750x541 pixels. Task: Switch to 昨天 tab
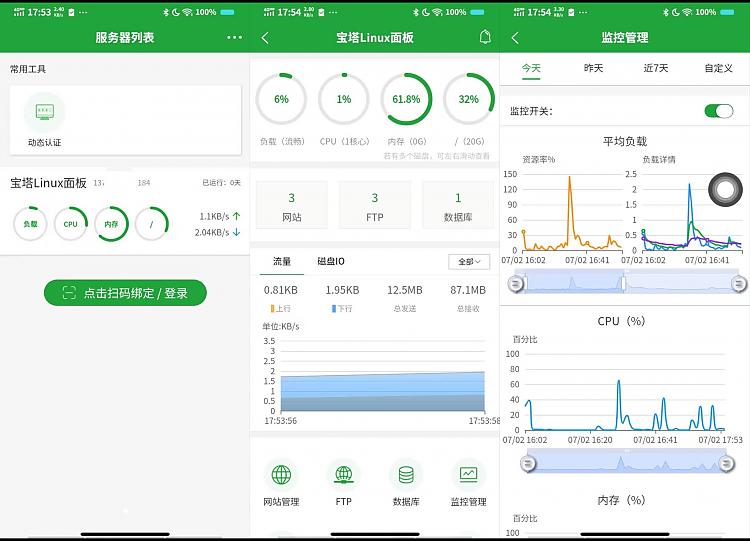click(x=593, y=68)
